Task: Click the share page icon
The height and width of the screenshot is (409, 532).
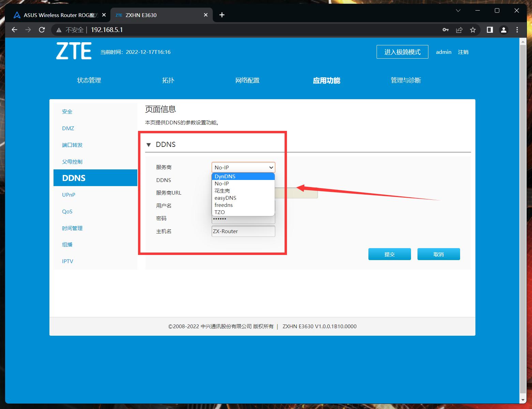Action: 459,30
